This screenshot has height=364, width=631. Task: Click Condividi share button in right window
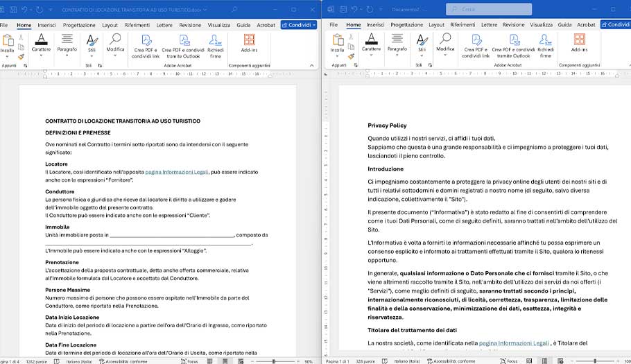point(616,24)
